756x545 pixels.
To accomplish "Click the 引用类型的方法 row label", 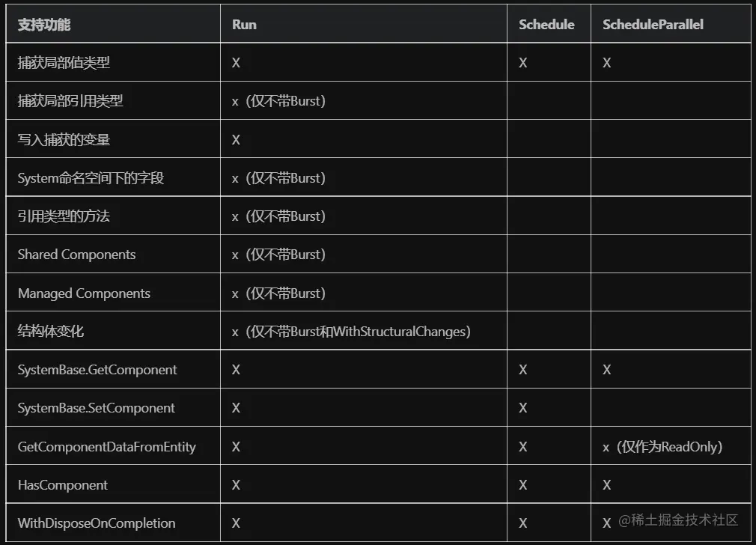I will (64, 216).
